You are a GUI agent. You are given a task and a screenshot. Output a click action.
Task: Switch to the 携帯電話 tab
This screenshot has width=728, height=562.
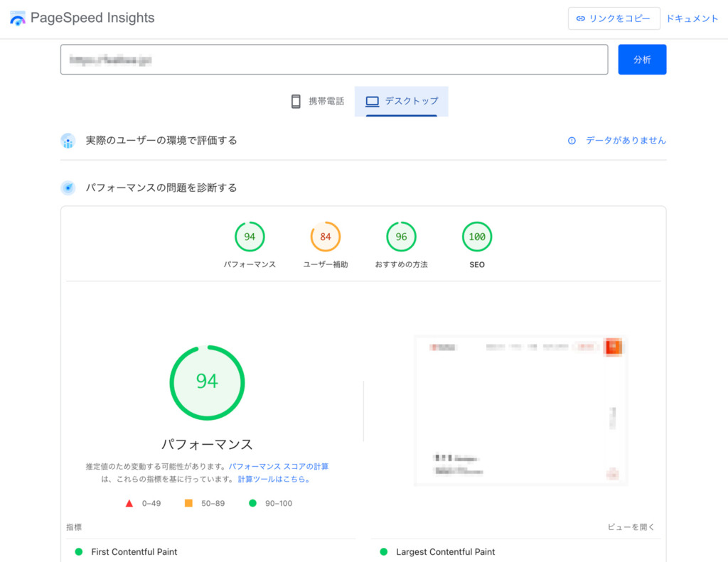tap(318, 101)
